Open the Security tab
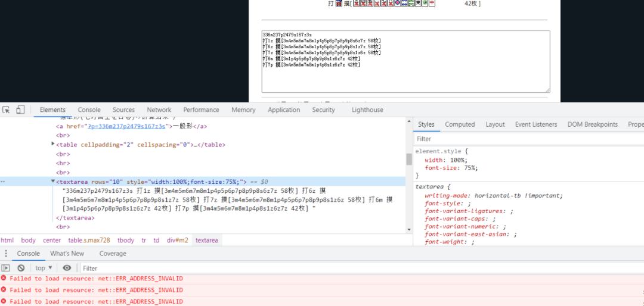This screenshot has height=306, width=644. point(323,110)
